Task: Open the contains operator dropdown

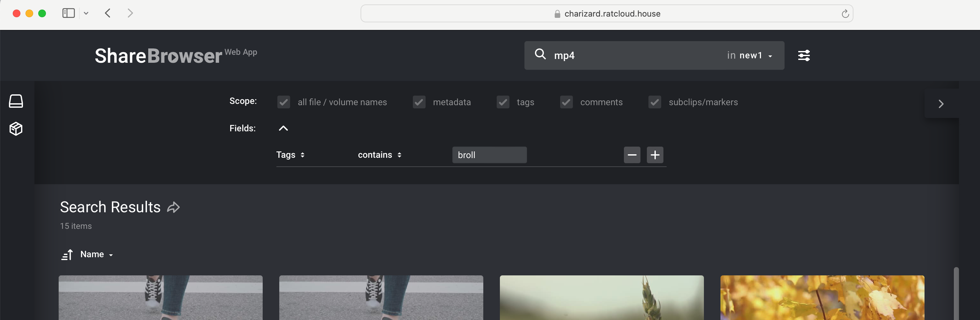Action: [x=380, y=155]
